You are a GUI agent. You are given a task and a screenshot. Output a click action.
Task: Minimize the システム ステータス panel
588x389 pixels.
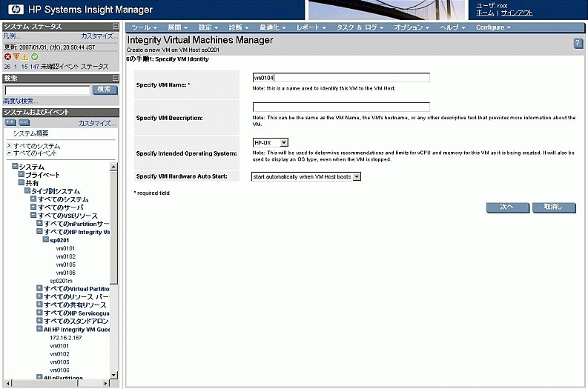[x=116, y=26]
